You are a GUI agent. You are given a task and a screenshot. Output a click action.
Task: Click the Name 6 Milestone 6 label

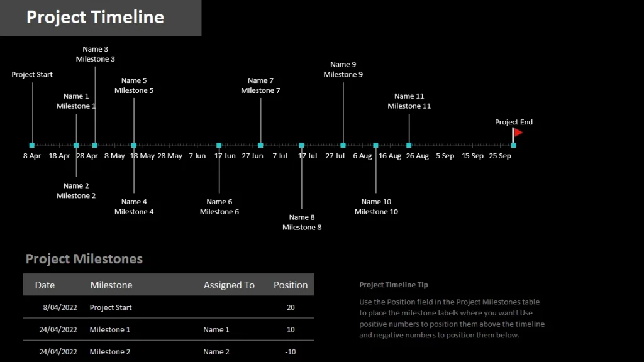click(x=219, y=207)
